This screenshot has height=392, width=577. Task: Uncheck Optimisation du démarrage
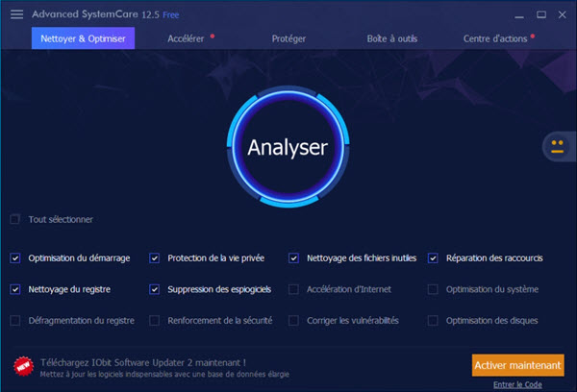[15, 258]
